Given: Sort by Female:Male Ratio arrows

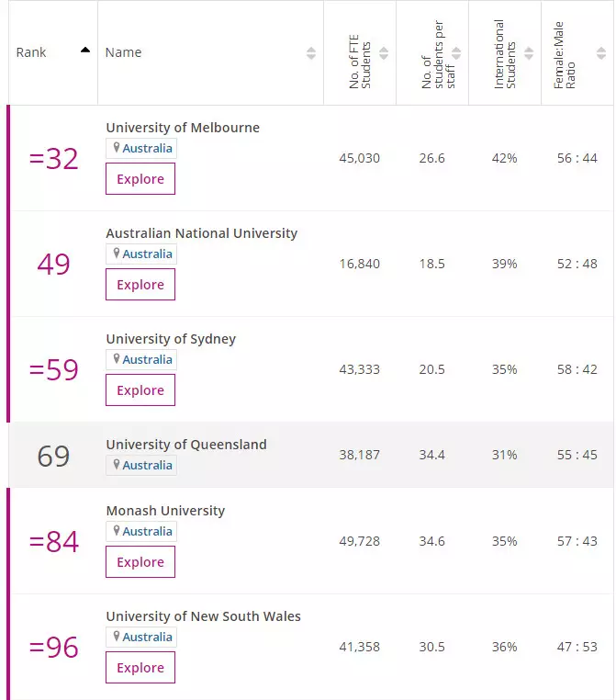Looking at the screenshot, I should click(x=599, y=53).
